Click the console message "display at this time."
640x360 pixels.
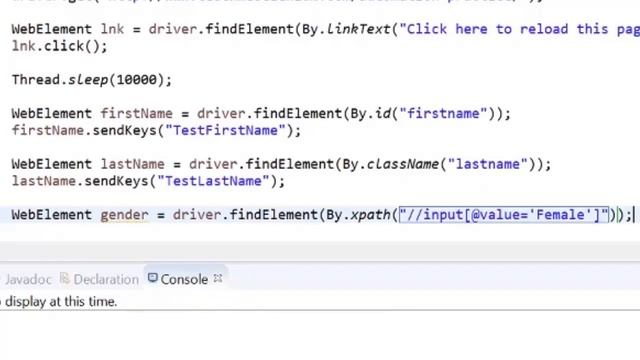[61, 302]
